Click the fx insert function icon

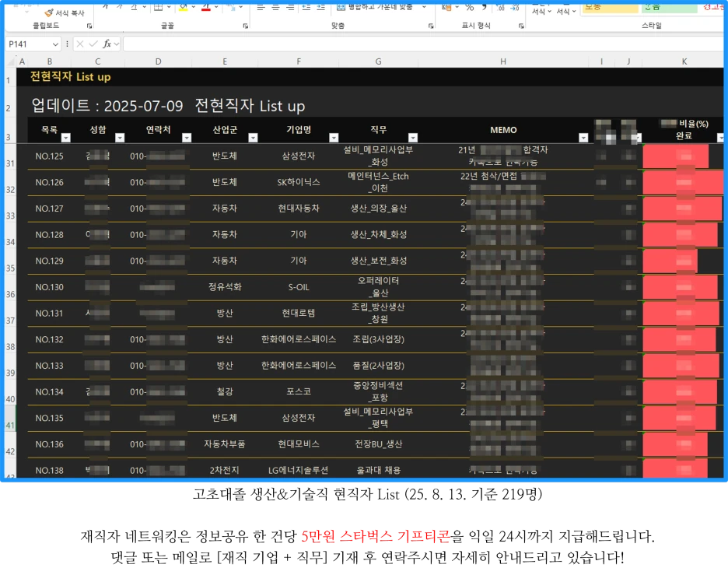click(x=107, y=44)
